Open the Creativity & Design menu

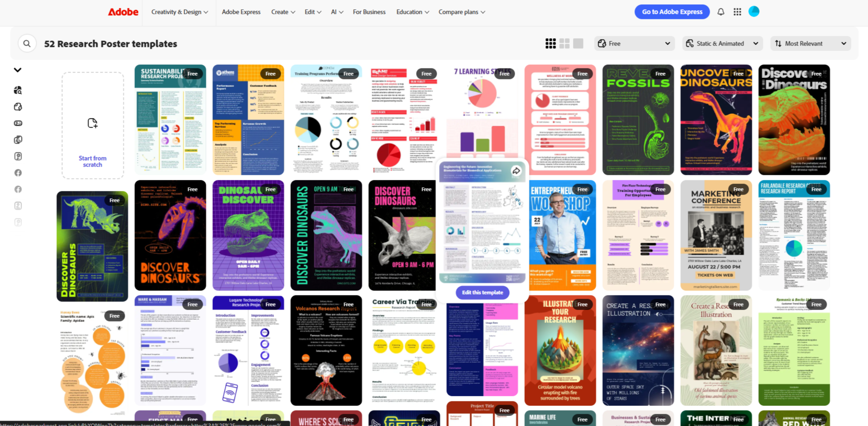coord(179,12)
